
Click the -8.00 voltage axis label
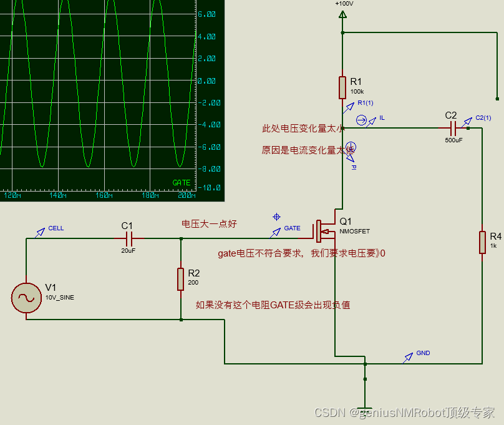click(x=209, y=169)
